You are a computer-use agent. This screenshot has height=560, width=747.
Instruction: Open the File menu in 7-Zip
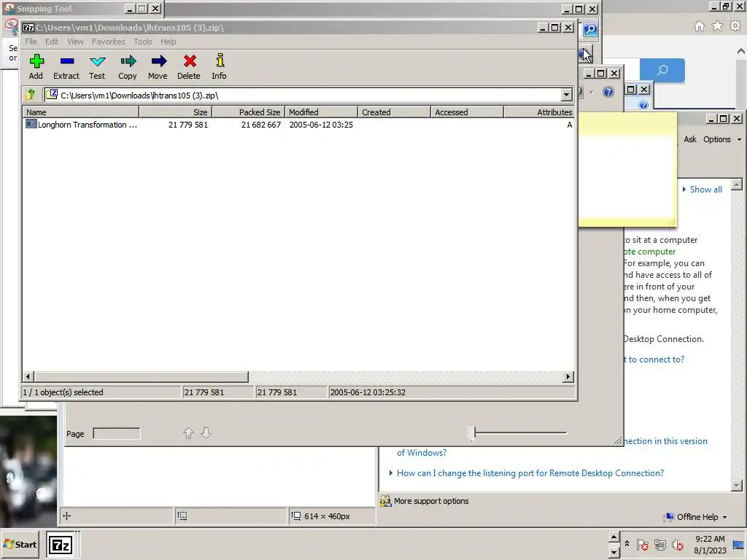[31, 42]
